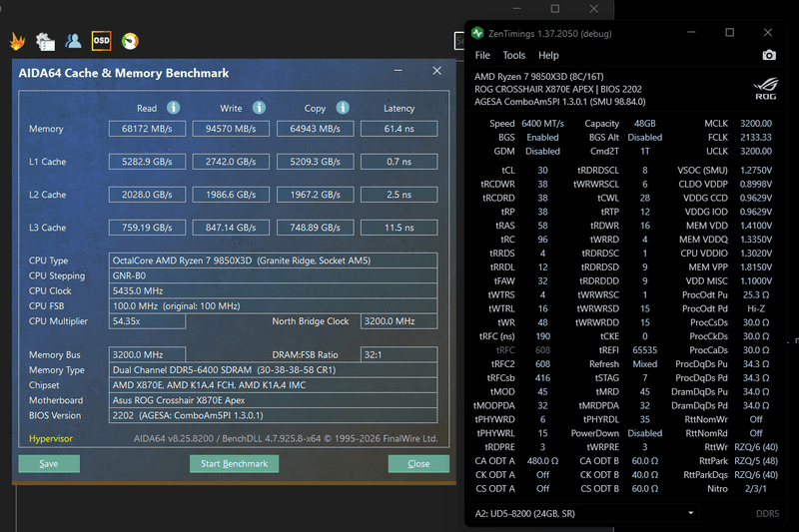Click CPU Clock field 5435.0 MHz

coord(273,290)
